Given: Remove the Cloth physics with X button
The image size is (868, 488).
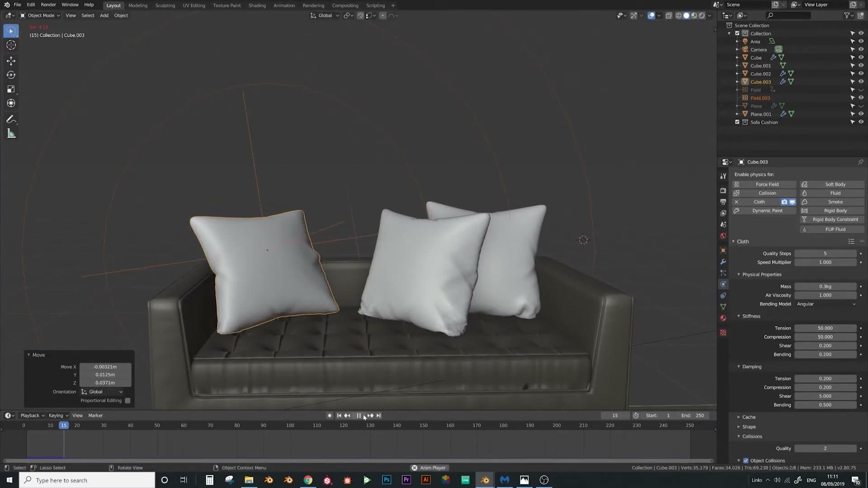Looking at the screenshot, I should 736,202.
